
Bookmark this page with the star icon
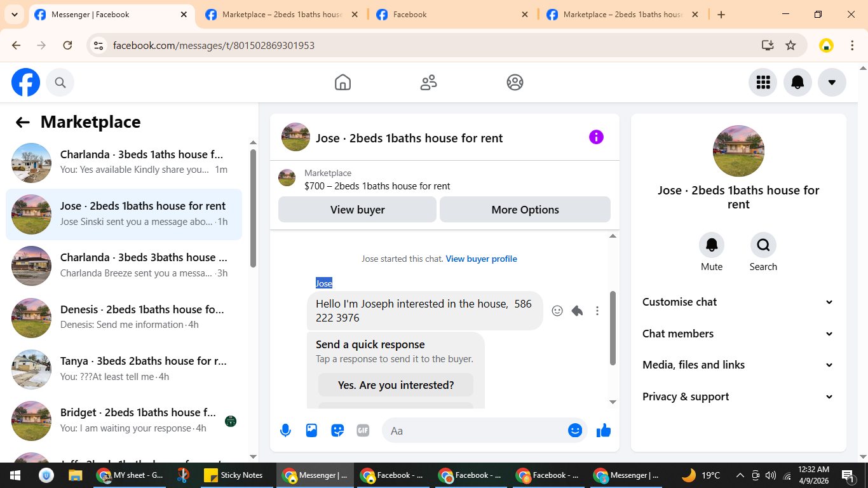coord(790,45)
